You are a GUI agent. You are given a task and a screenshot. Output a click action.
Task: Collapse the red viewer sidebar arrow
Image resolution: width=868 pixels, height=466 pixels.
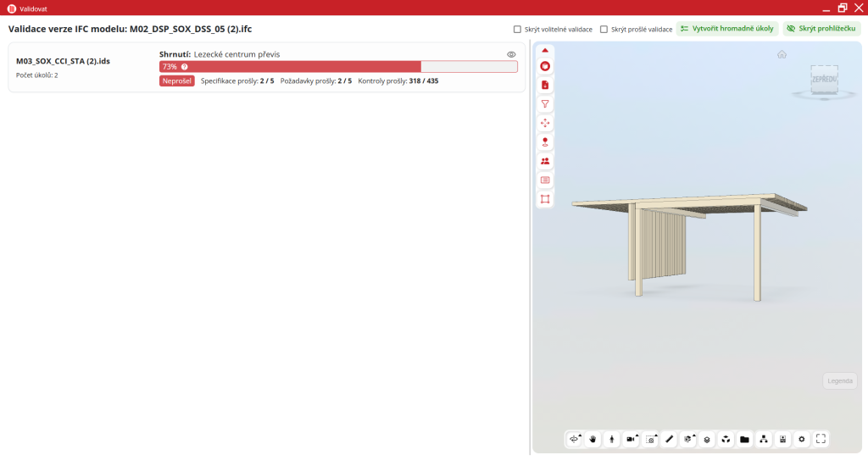[545, 50]
